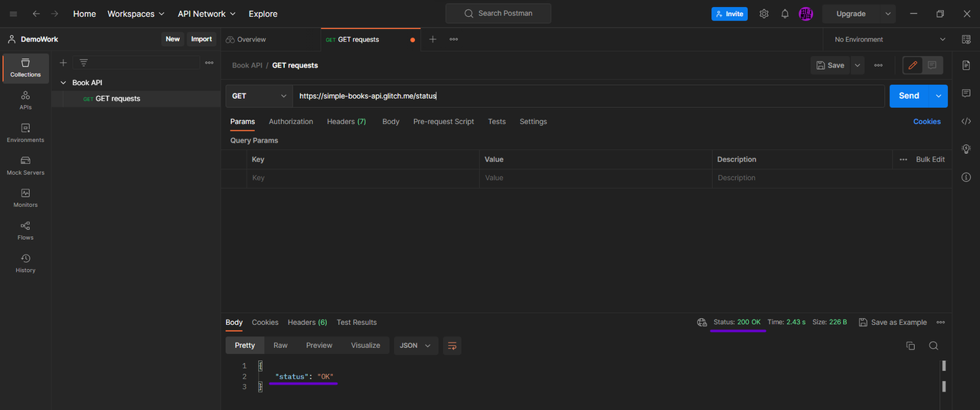Open Flows in the sidebar
Image resolution: width=980 pixels, height=410 pixels.
(25, 231)
